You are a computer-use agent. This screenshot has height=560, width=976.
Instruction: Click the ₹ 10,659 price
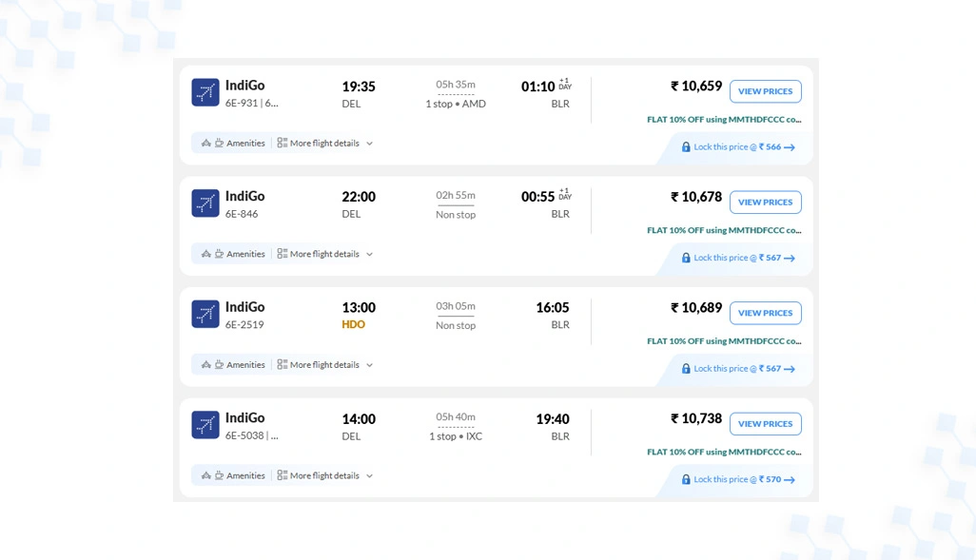(696, 86)
